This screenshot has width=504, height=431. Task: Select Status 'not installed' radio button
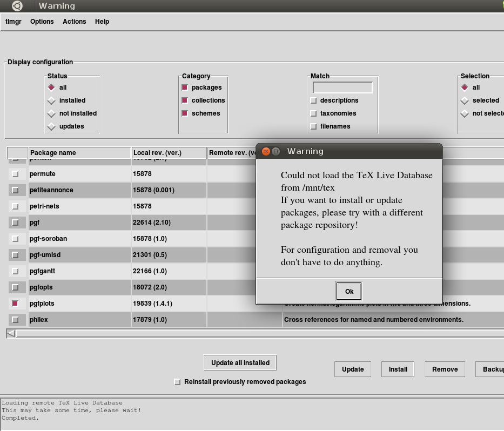(x=51, y=113)
